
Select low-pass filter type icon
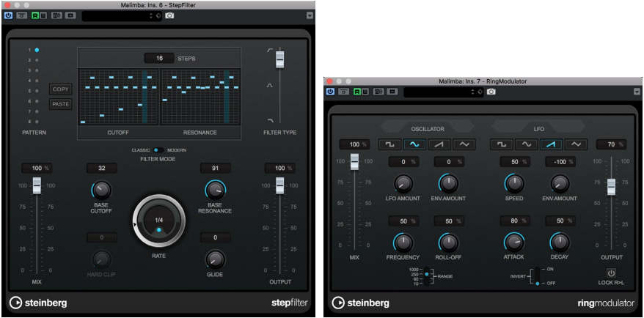(x=270, y=120)
